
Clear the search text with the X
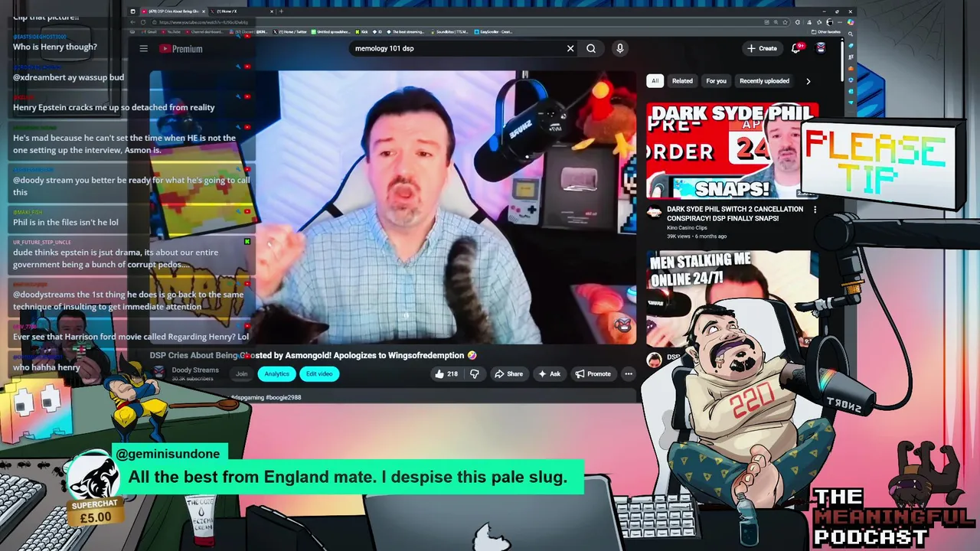coord(570,48)
